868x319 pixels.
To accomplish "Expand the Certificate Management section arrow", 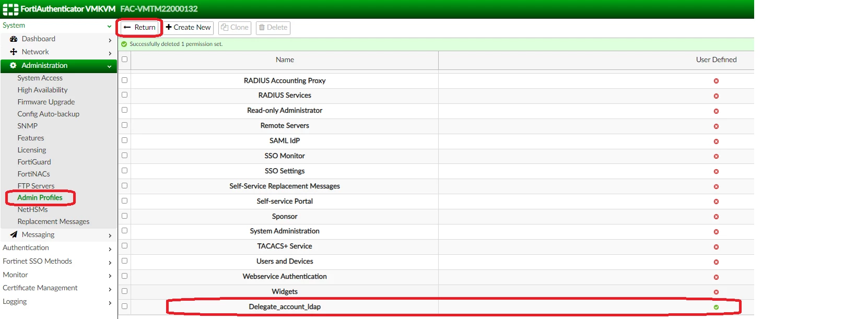I will pos(110,289).
